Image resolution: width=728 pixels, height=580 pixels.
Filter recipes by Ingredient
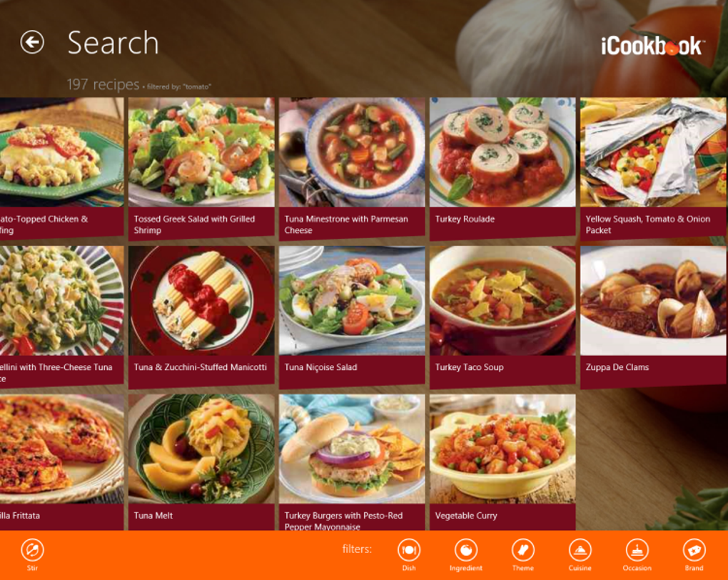[x=465, y=554]
